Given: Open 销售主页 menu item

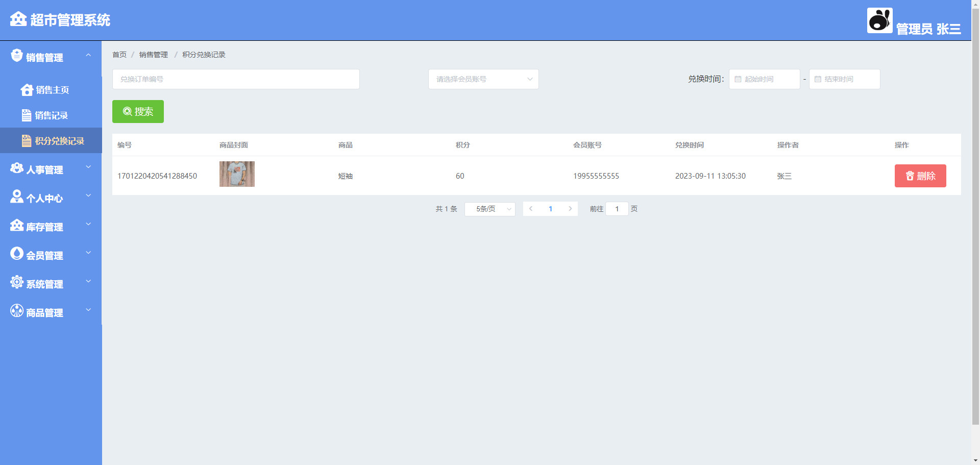Looking at the screenshot, I should coord(51,90).
